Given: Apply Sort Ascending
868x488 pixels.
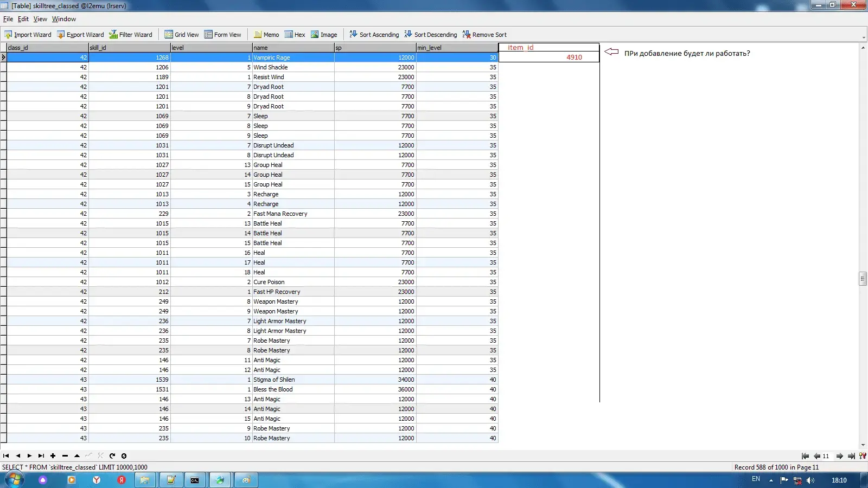Looking at the screenshot, I should pyautogui.click(x=374, y=35).
